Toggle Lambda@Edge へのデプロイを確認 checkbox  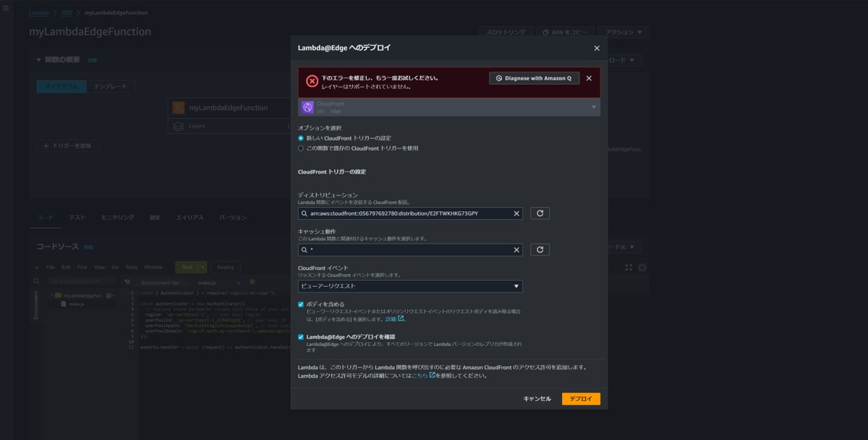coord(301,337)
